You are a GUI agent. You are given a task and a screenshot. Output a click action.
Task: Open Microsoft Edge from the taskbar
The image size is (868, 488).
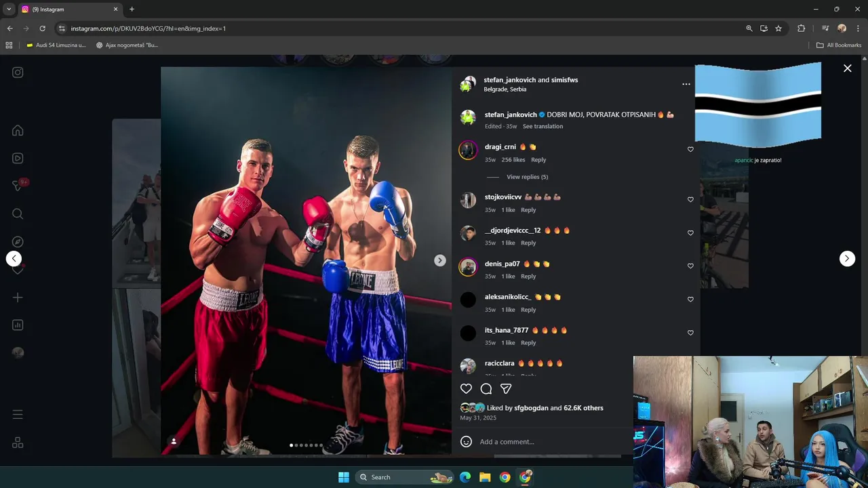[x=465, y=477]
